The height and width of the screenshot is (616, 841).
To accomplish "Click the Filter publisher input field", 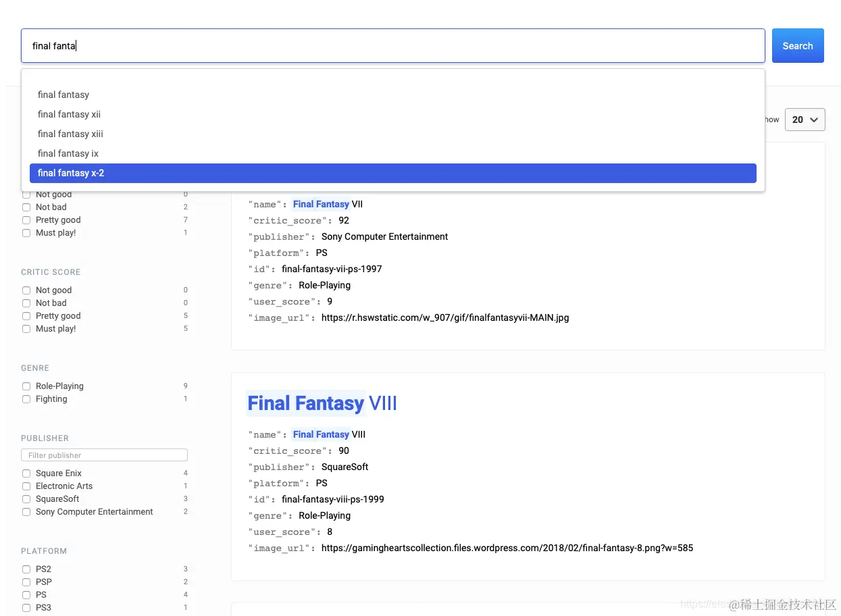I will [104, 455].
